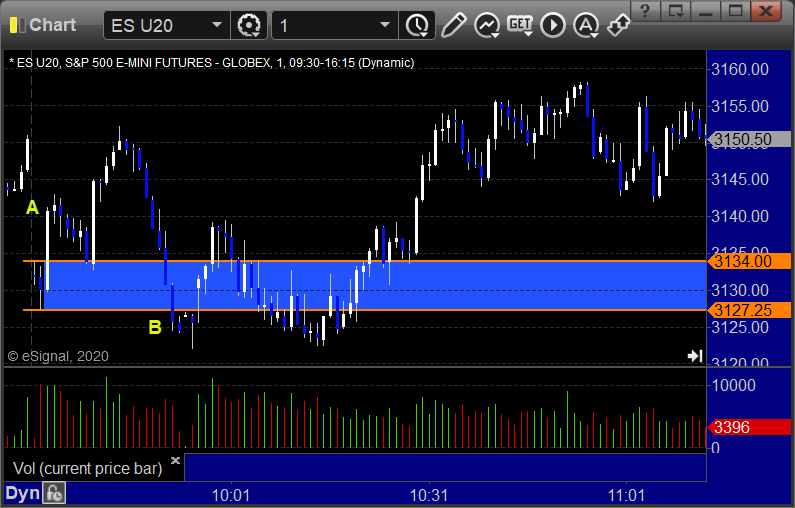Image resolution: width=795 pixels, height=508 pixels.
Task: Click the 3127.25 orange price label
Action: [749, 310]
